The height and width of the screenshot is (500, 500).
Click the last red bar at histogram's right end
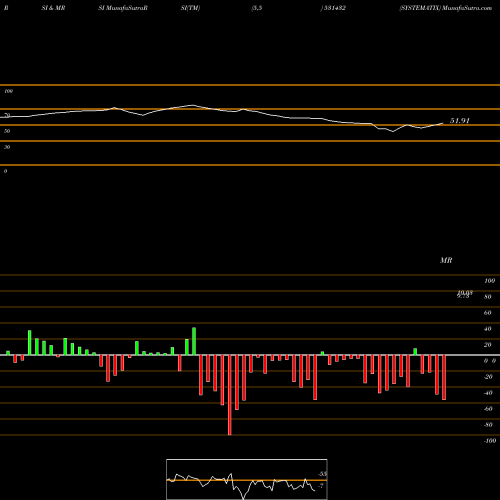(444, 377)
